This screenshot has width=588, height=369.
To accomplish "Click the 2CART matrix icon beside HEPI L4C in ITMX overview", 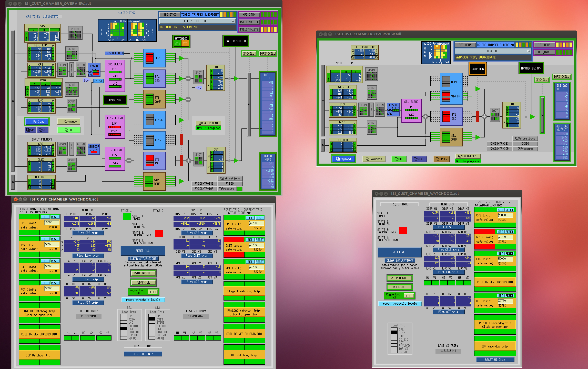I will click(x=72, y=53).
